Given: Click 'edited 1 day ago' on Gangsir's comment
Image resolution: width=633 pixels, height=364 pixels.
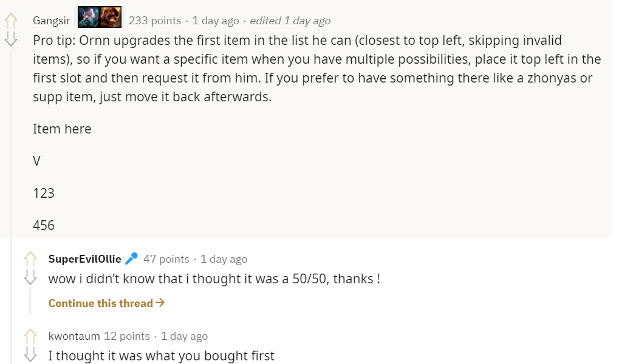Looking at the screenshot, I should coord(290,21).
